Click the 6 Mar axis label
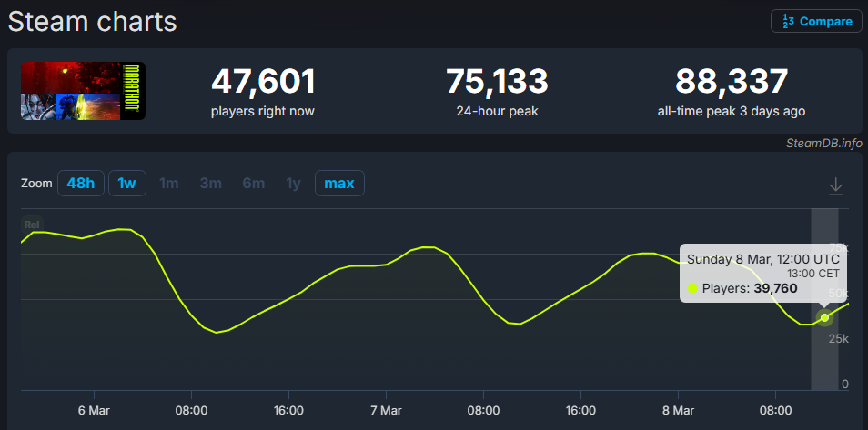This screenshot has width=868, height=430. (x=94, y=411)
